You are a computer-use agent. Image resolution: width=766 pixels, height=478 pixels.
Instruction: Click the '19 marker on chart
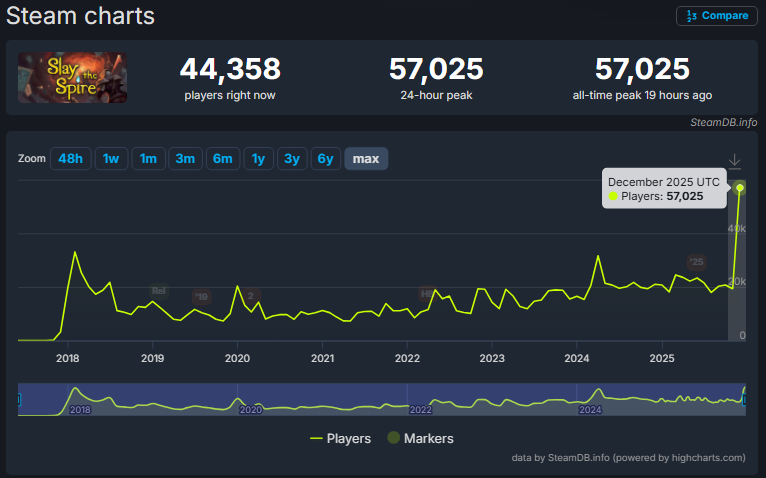click(x=201, y=297)
